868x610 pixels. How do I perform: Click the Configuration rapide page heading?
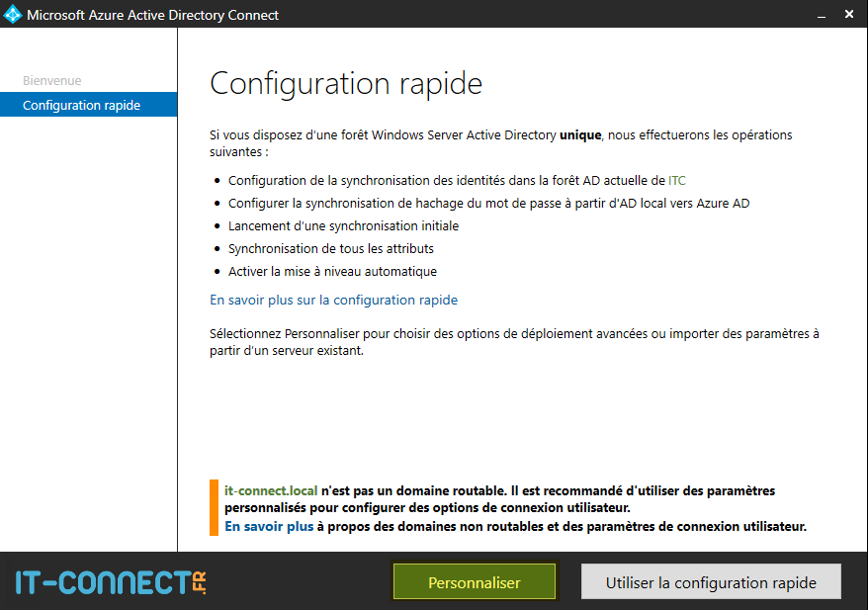pyautogui.click(x=345, y=84)
